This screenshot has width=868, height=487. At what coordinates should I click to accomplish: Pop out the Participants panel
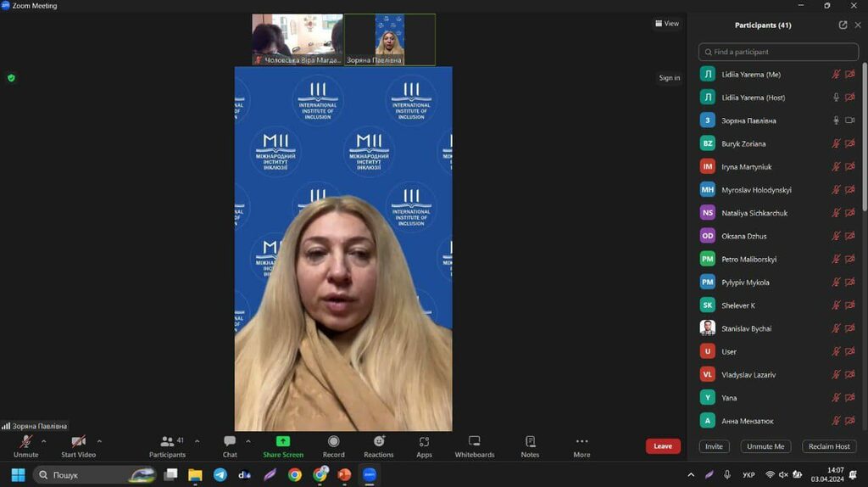point(843,25)
